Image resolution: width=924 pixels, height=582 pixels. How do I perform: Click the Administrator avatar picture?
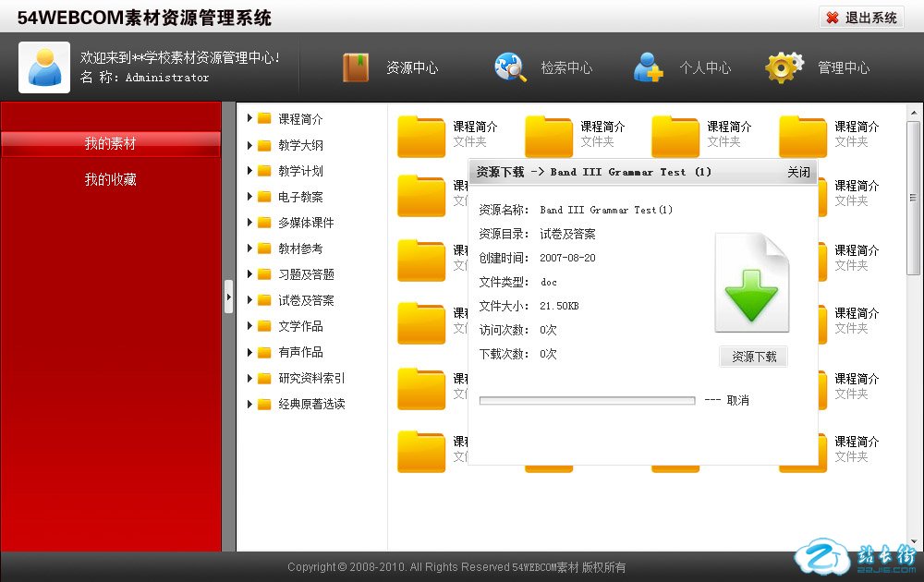pyautogui.click(x=44, y=67)
